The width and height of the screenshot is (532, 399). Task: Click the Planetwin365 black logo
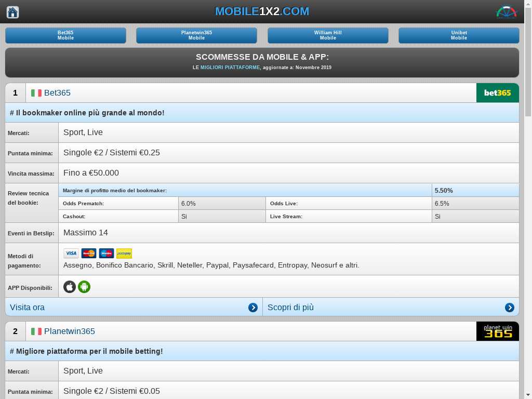pos(497,331)
